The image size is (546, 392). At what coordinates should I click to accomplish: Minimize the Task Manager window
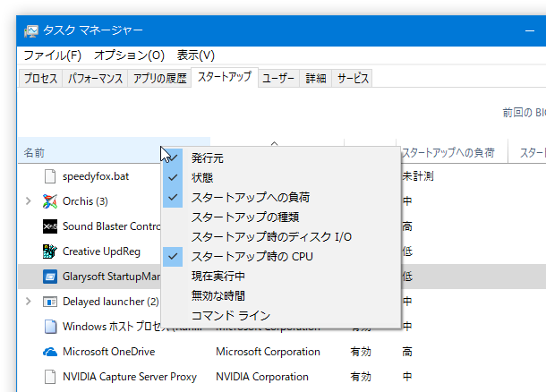(530, 30)
